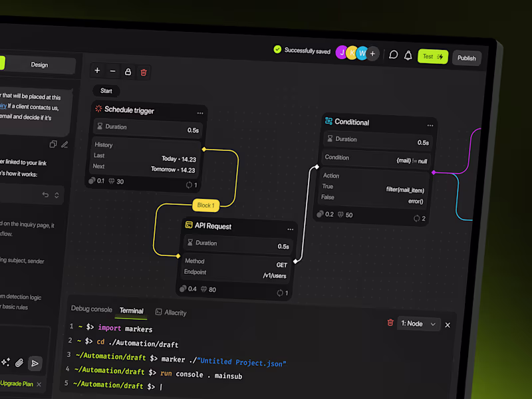Click the error() value
Image resolution: width=532 pixels, height=399 pixels.
[416, 201]
